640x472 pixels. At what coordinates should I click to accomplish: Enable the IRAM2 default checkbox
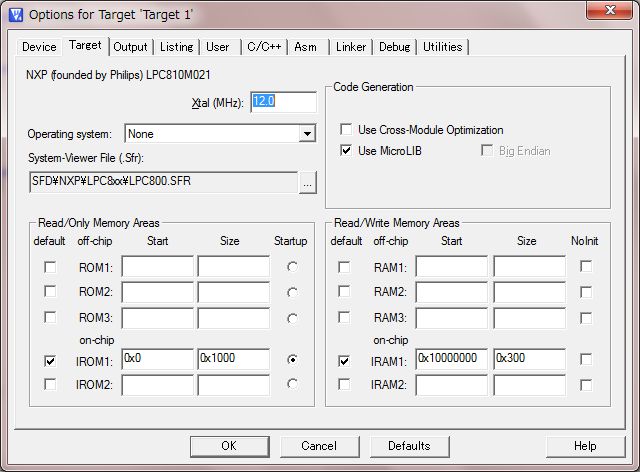click(x=344, y=384)
